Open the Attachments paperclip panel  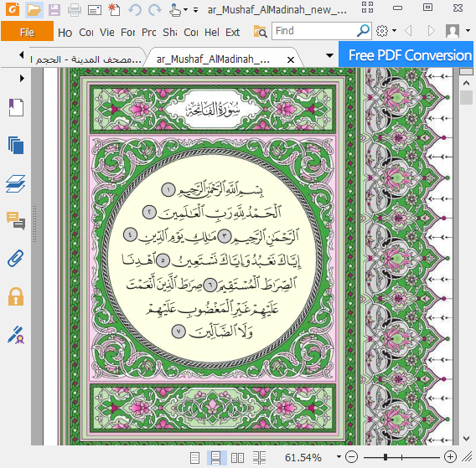[x=16, y=259]
